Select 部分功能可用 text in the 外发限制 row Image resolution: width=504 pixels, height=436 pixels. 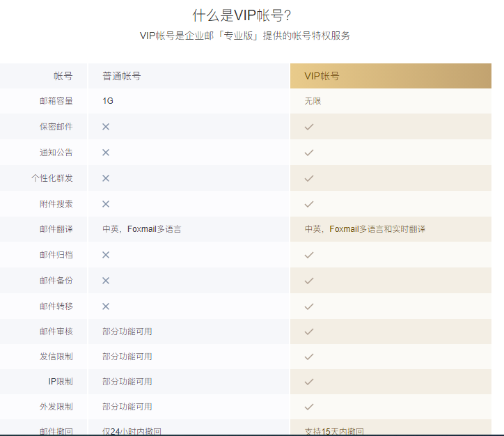pyautogui.click(x=127, y=407)
